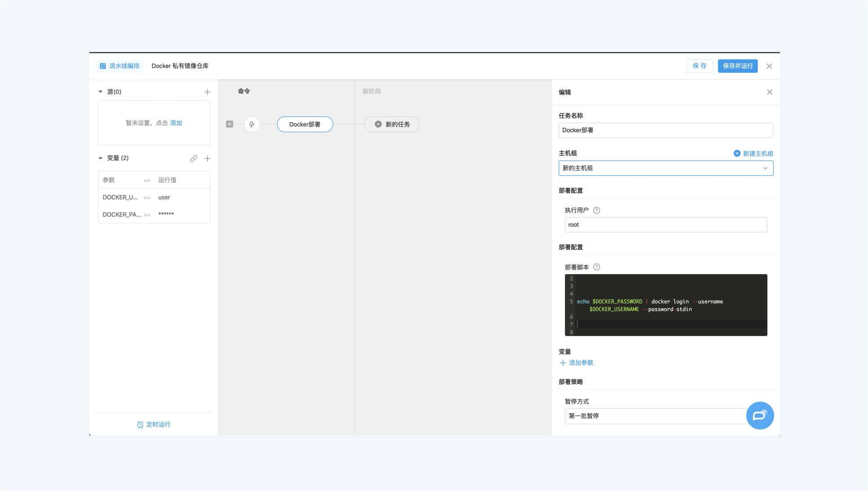Image resolution: width=868 pixels, height=491 pixels.
Task: Add a new variable with plus icon
Action: (x=207, y=158)
